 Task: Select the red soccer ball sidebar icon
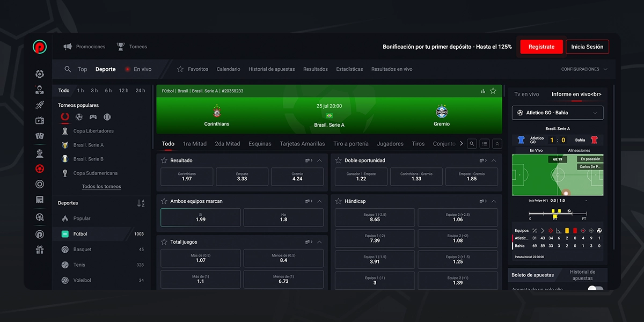(x=40, y=169)
